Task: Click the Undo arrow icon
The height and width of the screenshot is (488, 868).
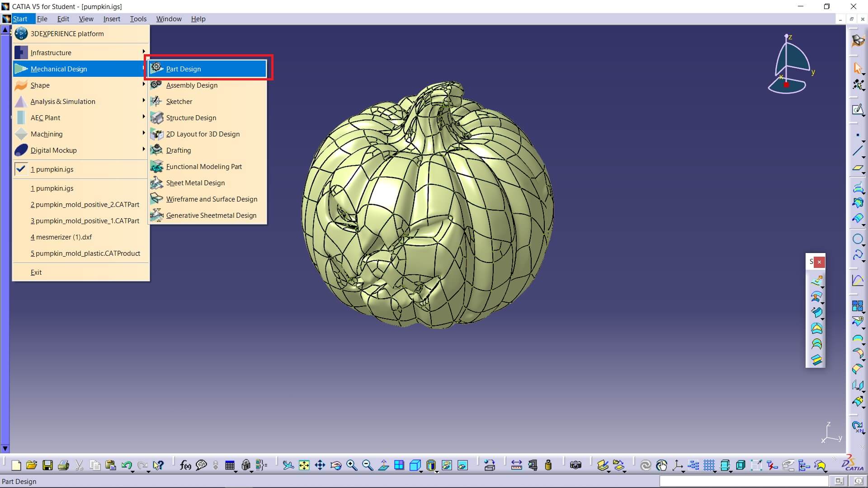Action: pos(126,465)
